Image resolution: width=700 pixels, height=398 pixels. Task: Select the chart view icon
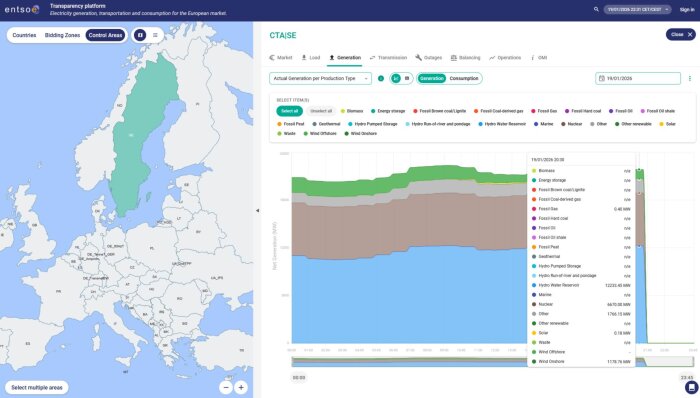click(396, 79)
